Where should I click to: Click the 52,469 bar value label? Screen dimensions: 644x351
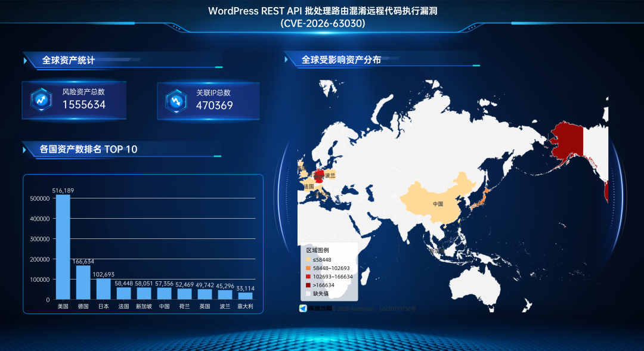184,284
